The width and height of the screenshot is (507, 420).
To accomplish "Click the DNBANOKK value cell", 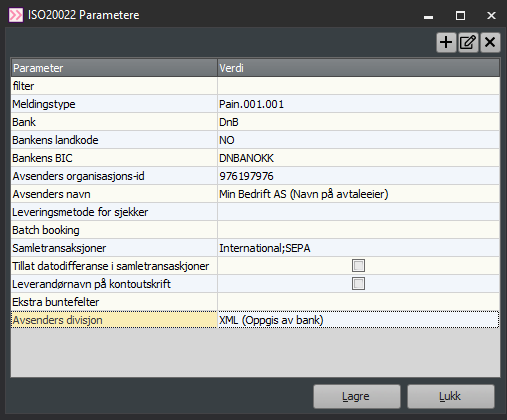I will pyautogui.click(x=358, y=158).
